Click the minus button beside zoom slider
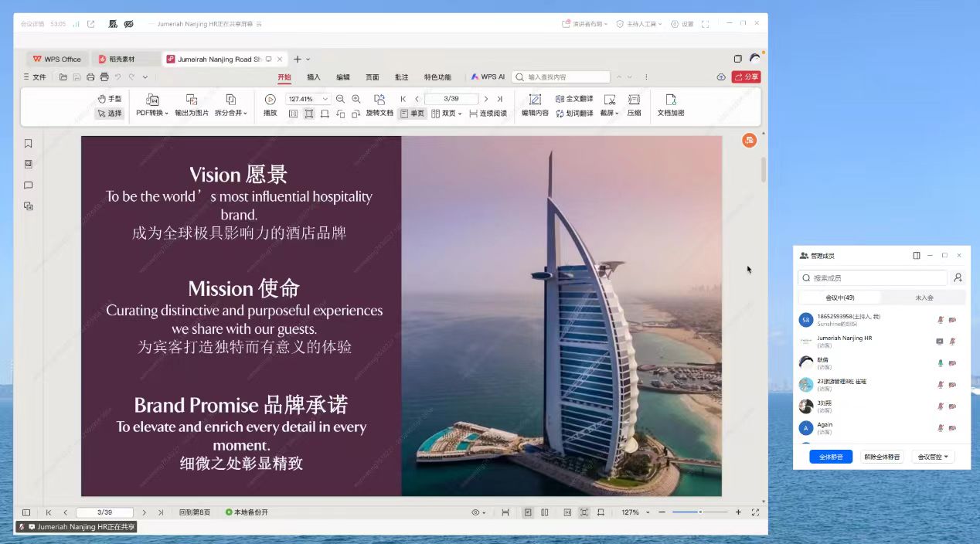 662,512
